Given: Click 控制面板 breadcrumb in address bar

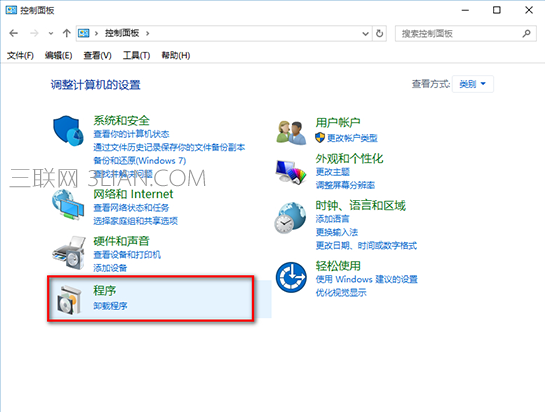Looking at the screenshot, I should tap(122, 33).
